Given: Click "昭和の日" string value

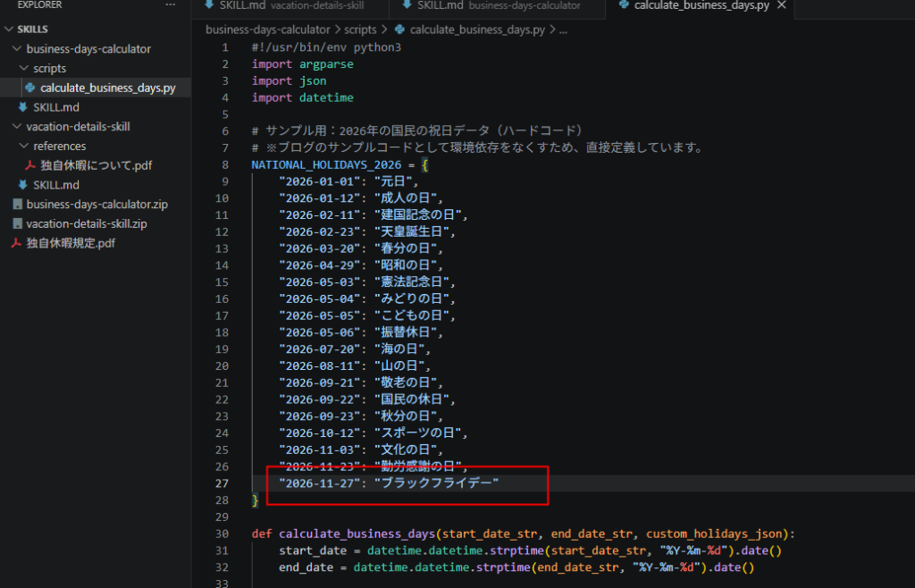Looking at the screenshot, I should click(407, 265).
